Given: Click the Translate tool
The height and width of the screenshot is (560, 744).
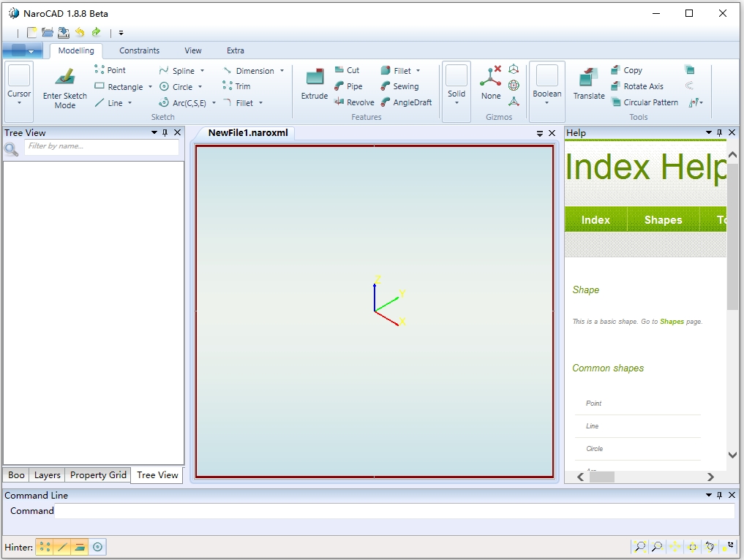Looking at the screenshot, I should 589,84.
